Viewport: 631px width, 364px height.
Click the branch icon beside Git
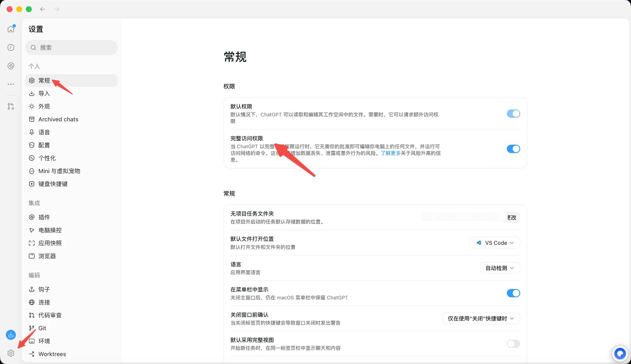pos(32,328)
